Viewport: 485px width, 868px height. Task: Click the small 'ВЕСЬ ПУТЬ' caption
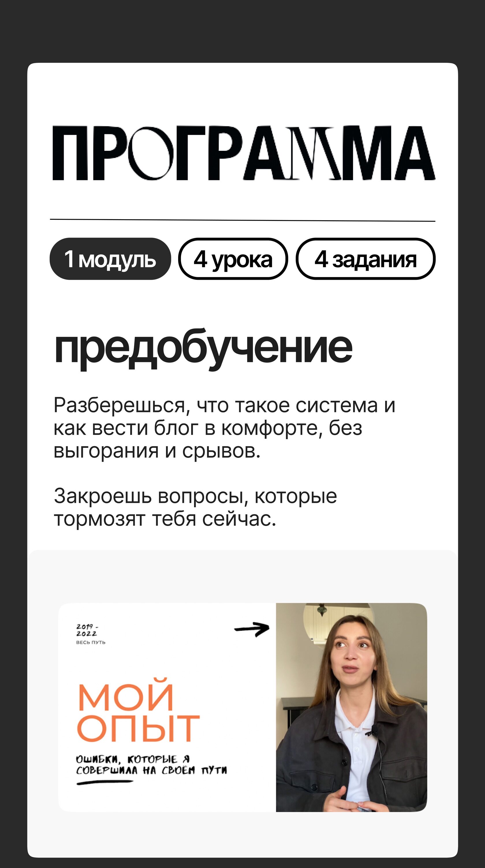(91, 642)
